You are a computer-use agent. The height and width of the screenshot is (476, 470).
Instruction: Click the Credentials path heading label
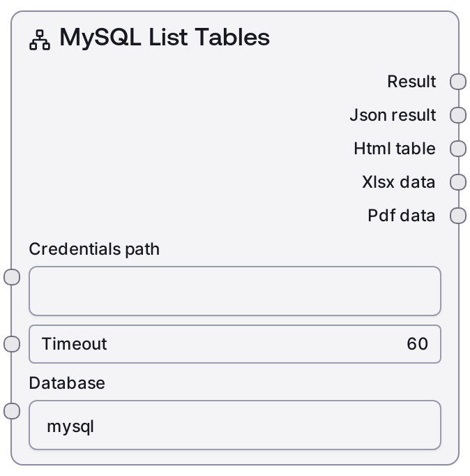click(x=94, y=249)
